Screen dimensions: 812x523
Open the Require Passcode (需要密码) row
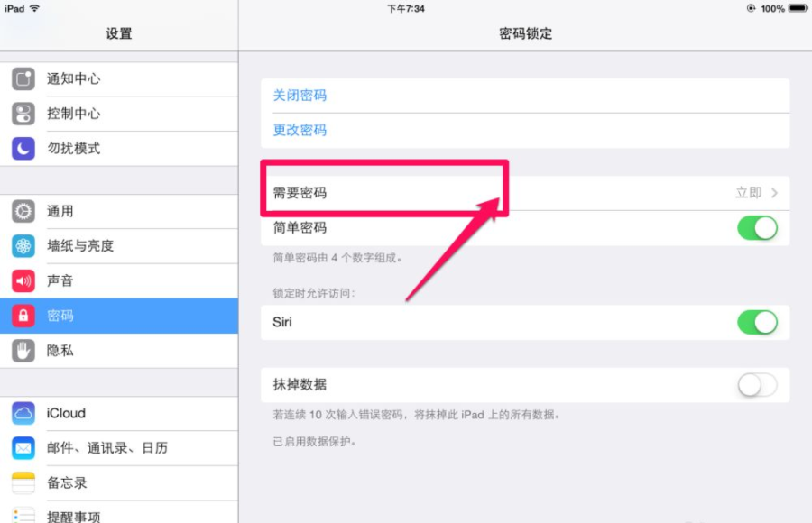525,193
